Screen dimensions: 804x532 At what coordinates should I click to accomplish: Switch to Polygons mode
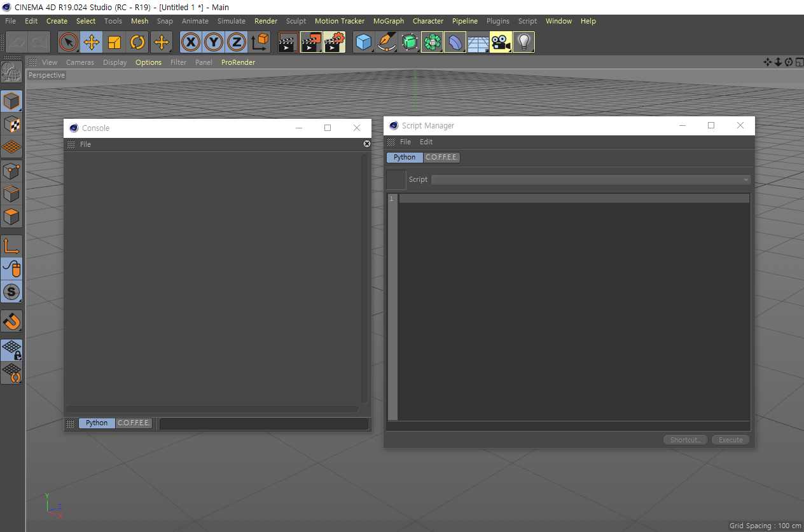click(11, 217)
